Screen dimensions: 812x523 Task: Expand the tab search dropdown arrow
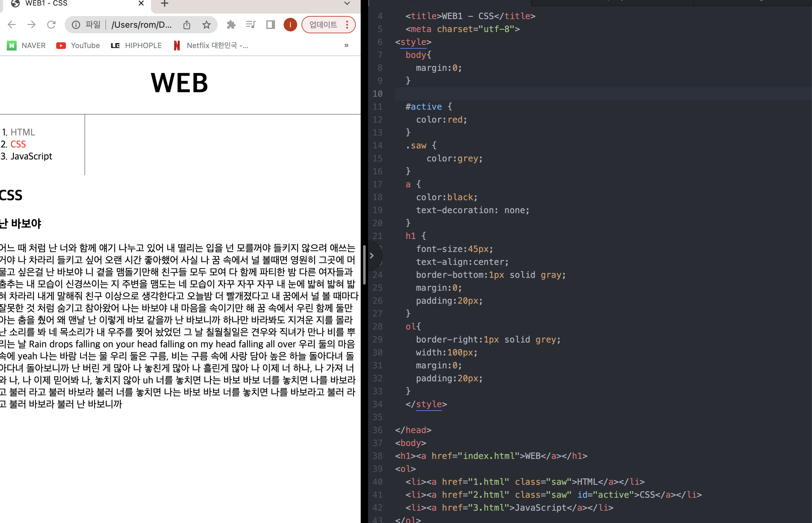point(347,3)
